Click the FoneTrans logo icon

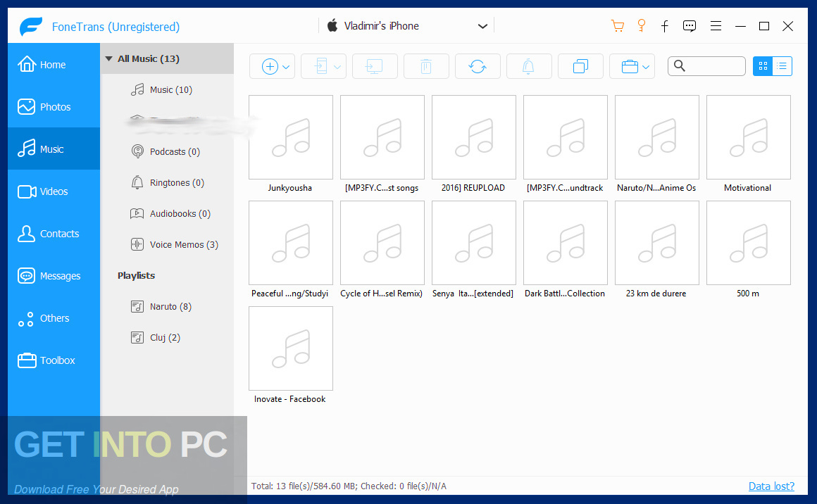[31, 27]
